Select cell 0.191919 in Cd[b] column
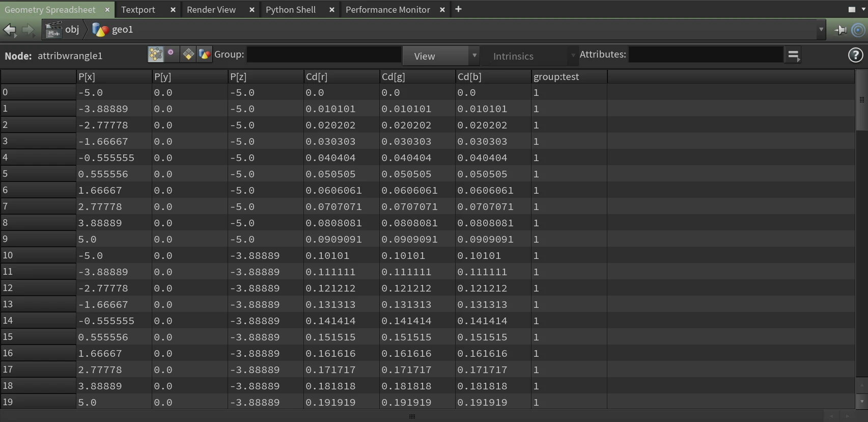The height and width of the screenshot is (422, 868). pyautogui.click(x=493, y=402)
